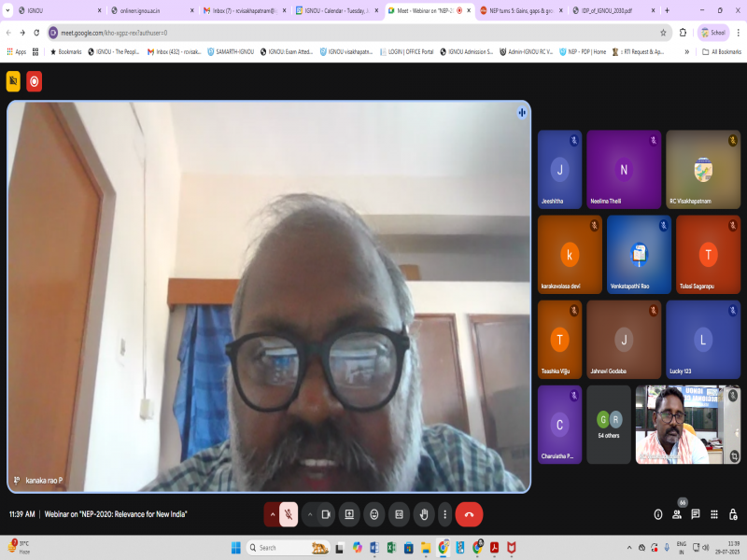Open Adobe Acrobat from the taskbar

click(495, 548)
